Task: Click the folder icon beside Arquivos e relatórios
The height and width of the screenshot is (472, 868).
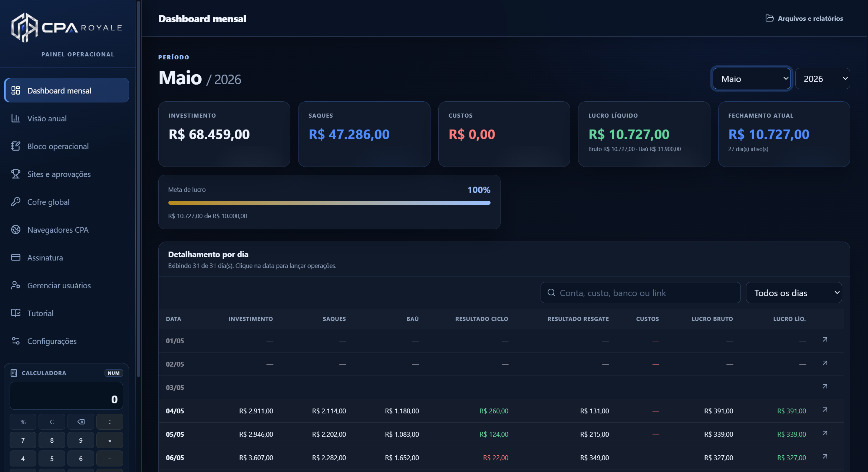Action: point(769,18)
